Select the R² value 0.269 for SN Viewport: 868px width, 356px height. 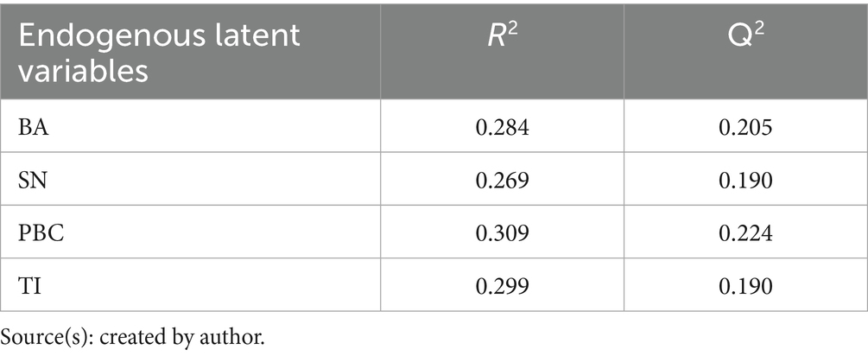coord(502,181)
